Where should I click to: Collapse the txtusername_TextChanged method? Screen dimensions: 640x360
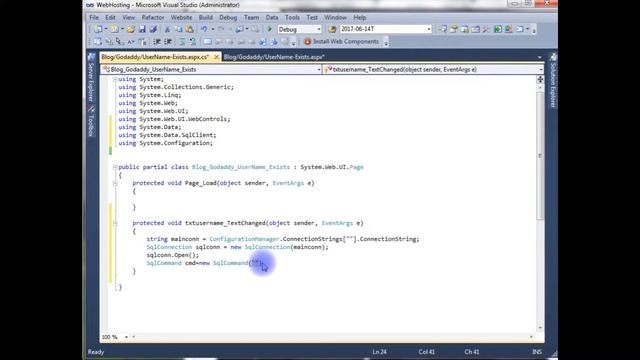point(115,223)
